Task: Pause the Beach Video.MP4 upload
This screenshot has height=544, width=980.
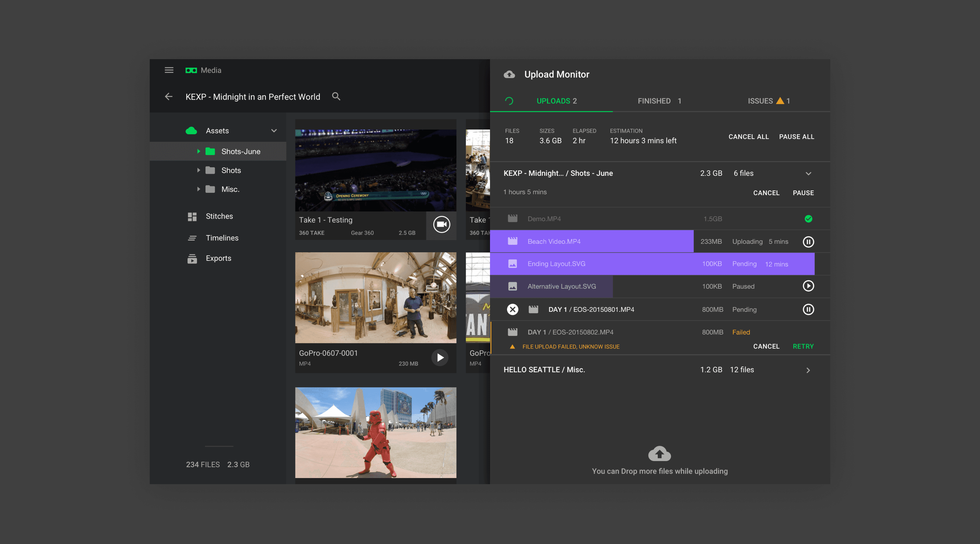Action: point(808,241)
